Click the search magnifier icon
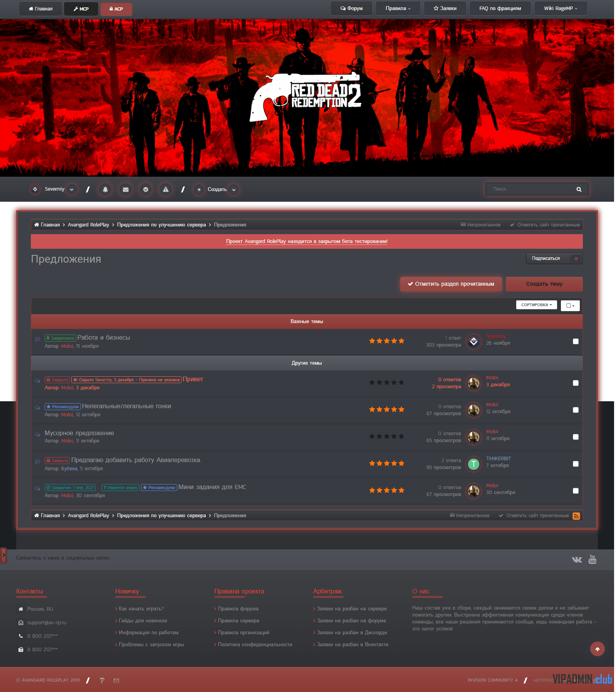616x692 pixels. tap(579, 189)
